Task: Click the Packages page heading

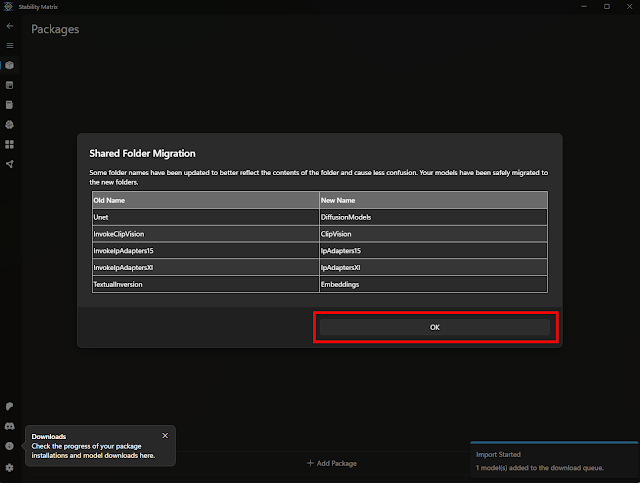Action: 55,29
